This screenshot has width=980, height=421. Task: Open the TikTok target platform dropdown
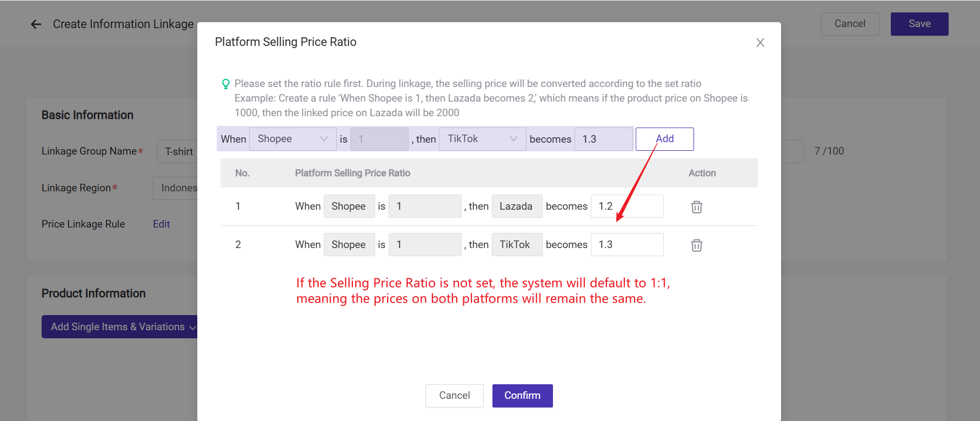pyautogui.click(x=482, y=139)
